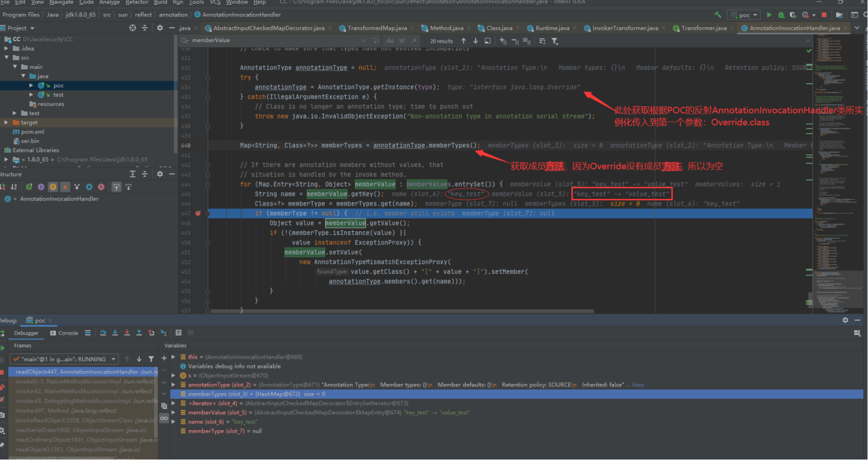868x460 pixels.
Task: Click the Copy icon in Variables toolbar
Action: (164, 406)
